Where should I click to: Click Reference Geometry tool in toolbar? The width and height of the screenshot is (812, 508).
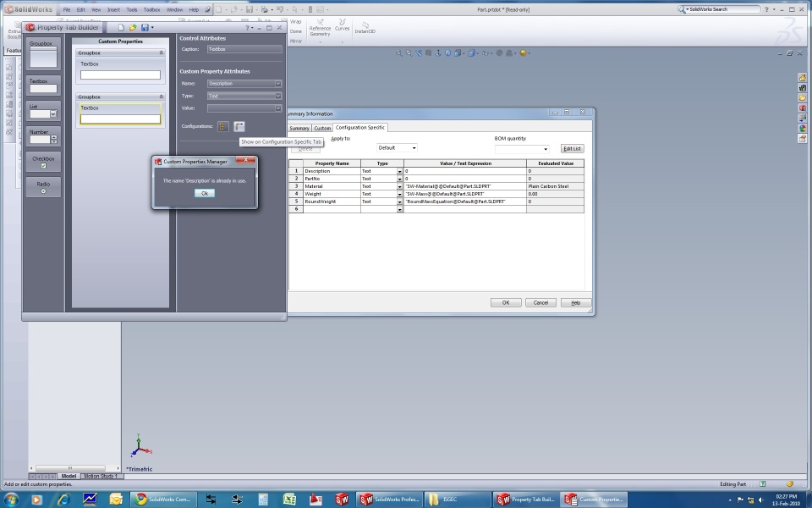click(x=320, y=27)
